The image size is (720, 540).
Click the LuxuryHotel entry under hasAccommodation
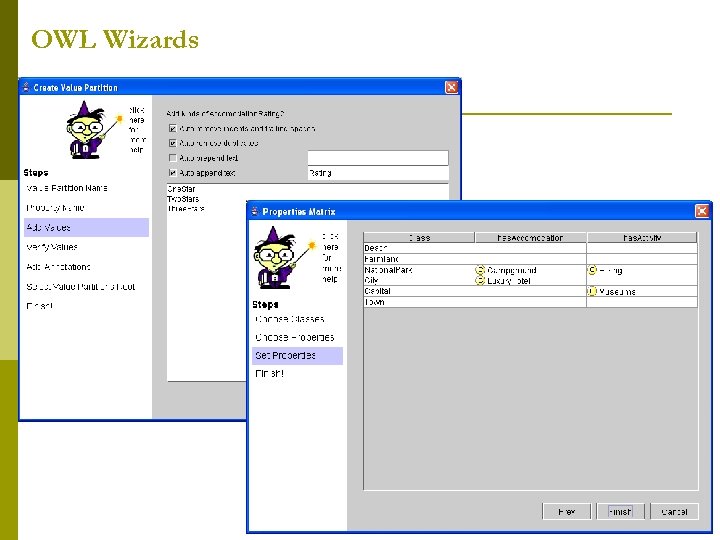(509, 281)
